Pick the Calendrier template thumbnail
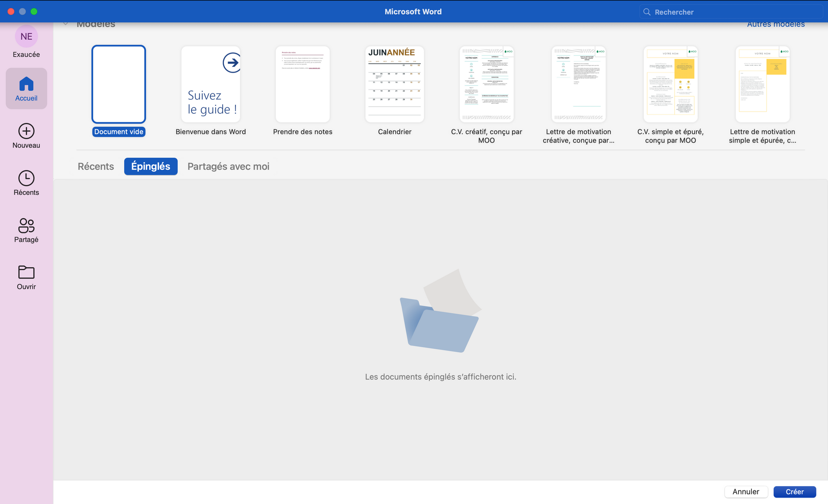The image size is (828, 504). (x=395, y=84)
